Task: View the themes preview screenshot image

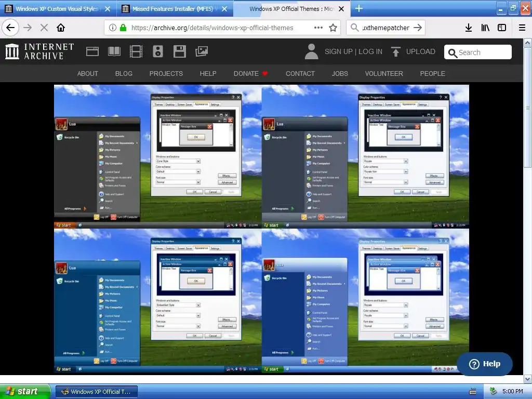Action: pos(262,229)
